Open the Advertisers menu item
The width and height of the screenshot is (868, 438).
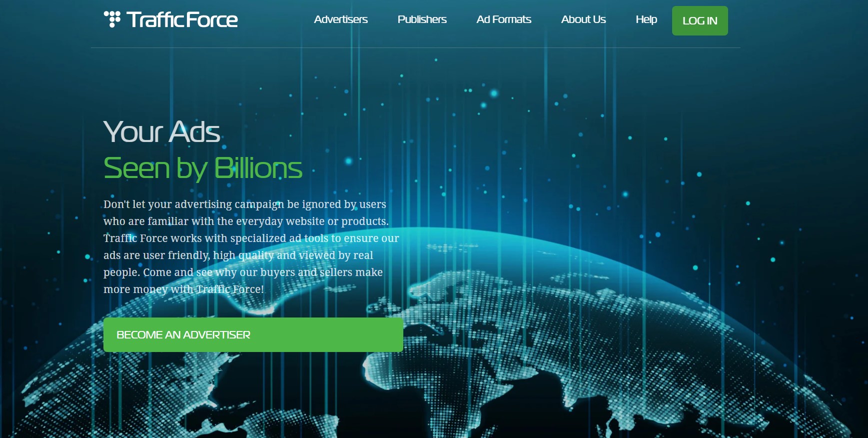[x=341, y=19]
